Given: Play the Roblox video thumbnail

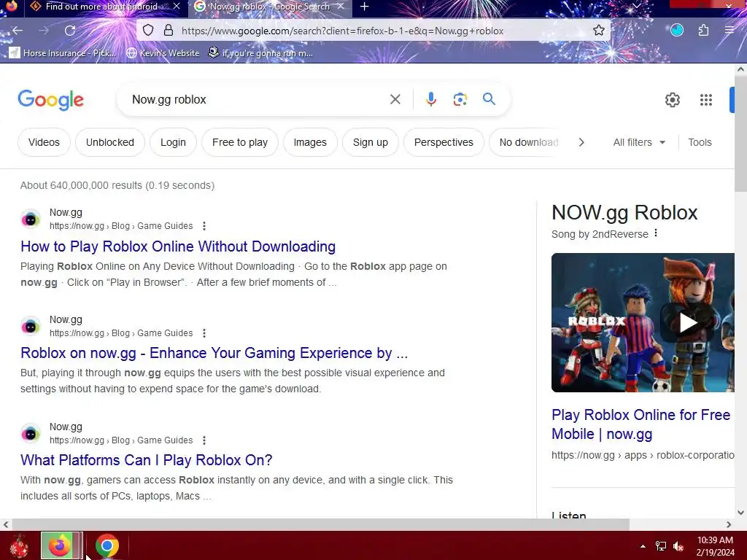Looking at the screenshot, I should coord(687,323).
